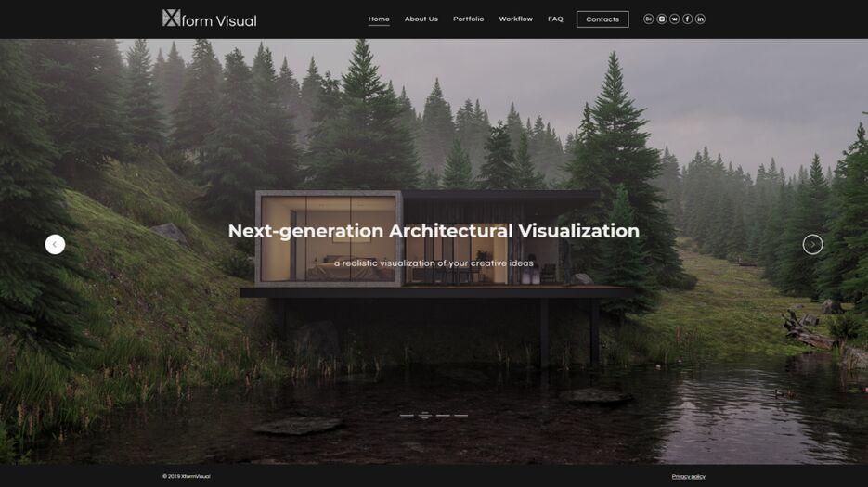Open the Privacy policy link
The width and height of the screenshot is (868, 487).
point(688,476)
